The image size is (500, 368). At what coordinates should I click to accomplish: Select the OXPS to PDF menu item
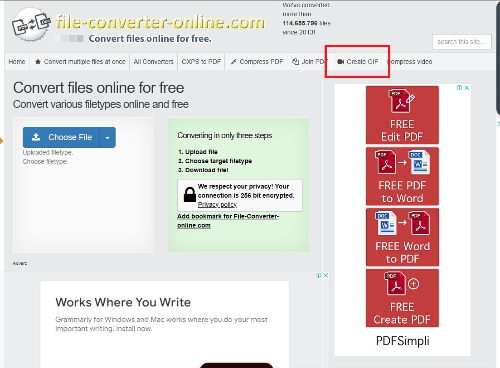pyautogui.click(x=201, y=62)
